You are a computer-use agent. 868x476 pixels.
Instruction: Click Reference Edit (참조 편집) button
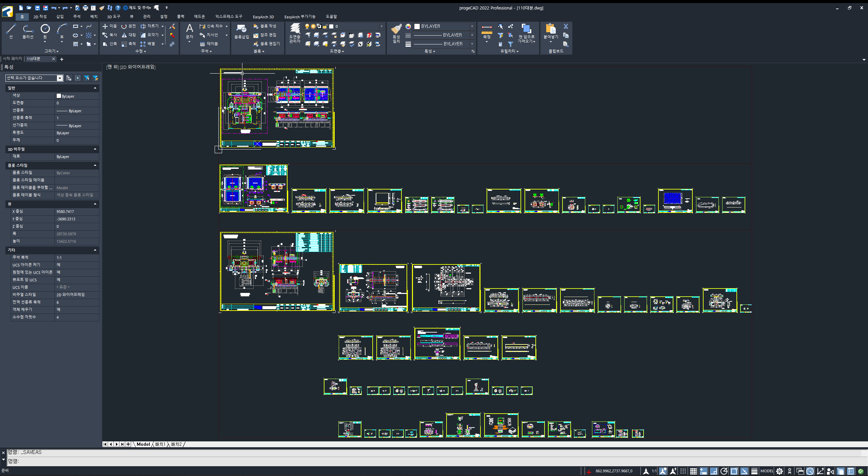coord(265,35)
